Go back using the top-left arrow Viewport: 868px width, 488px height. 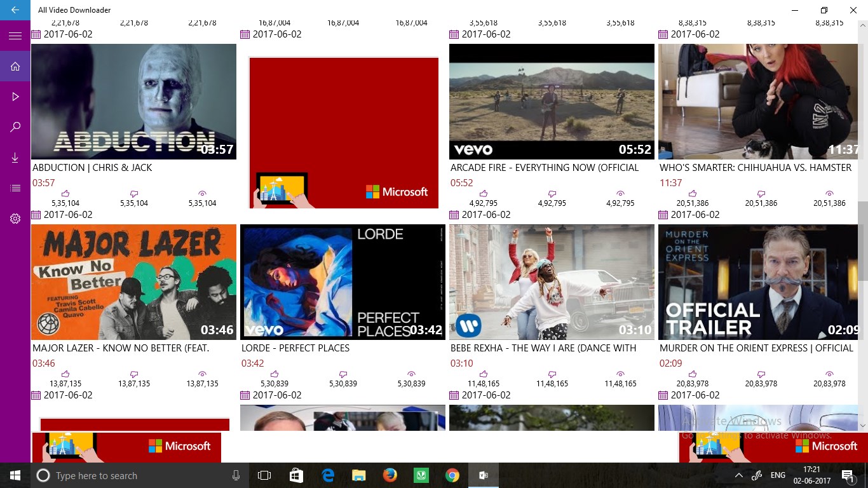pyautogui.click(x=15, y=10)
